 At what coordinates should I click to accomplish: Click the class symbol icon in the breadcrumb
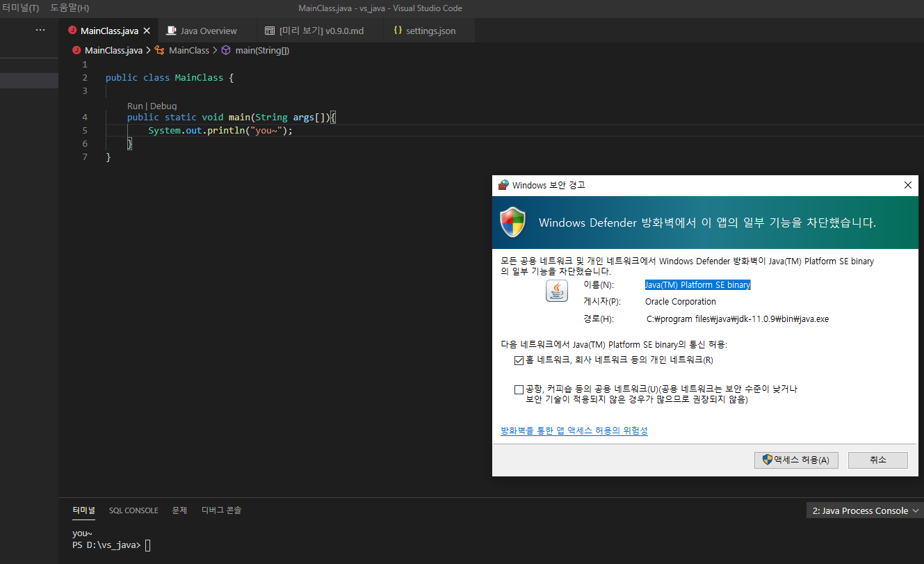pos(159,50)
